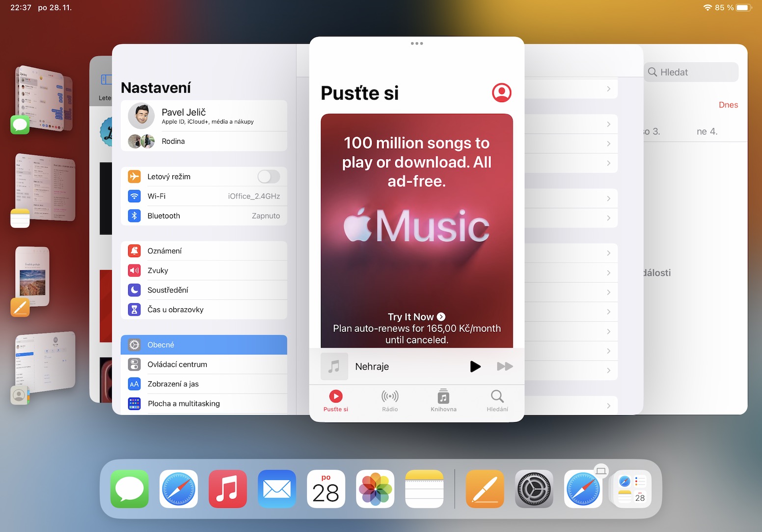Open the Pavel Jelič Apple ID row
This screenshot has height=532, width=762.
(204, 116)
